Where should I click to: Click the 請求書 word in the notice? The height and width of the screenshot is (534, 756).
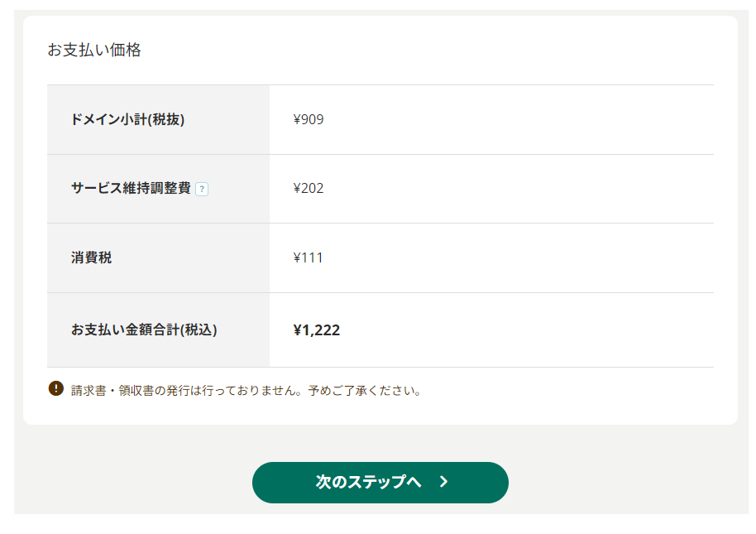[89, 390]
